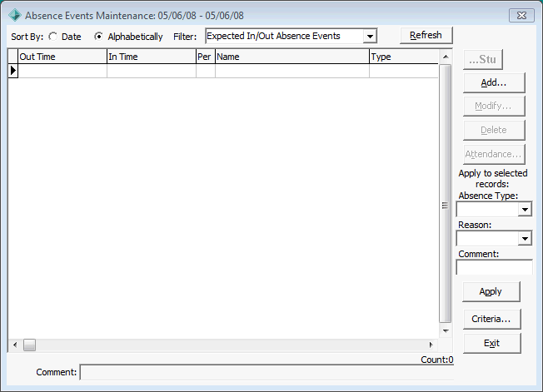Click the window's diamond application icon
This screenshot has width=543, height=392.
[x=15, y=15]
